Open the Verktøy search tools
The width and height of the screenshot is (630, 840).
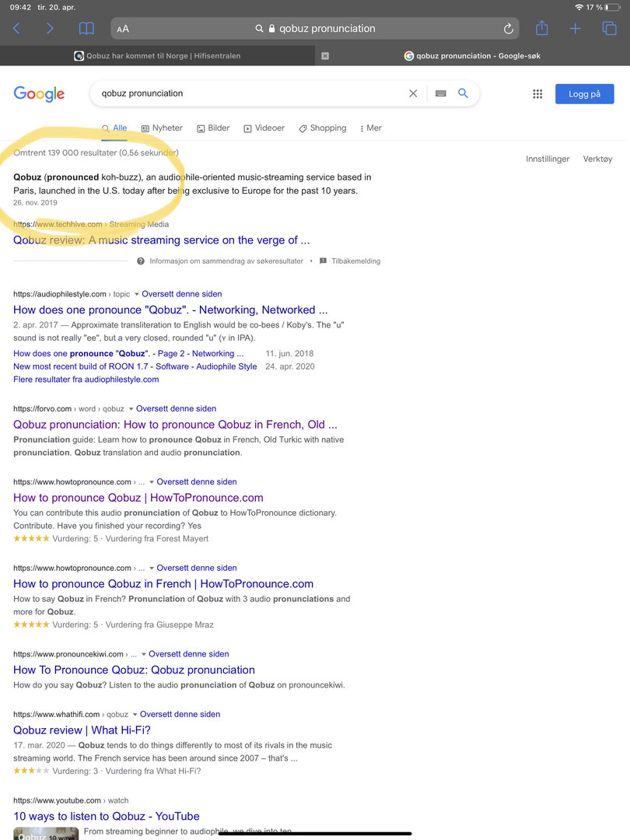point(597,159)
